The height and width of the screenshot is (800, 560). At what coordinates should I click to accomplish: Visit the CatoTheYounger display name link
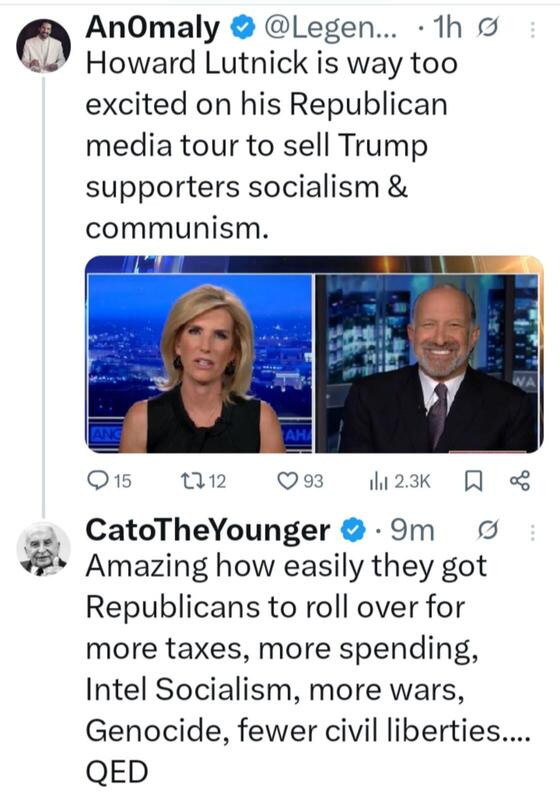tap(208, 531)
